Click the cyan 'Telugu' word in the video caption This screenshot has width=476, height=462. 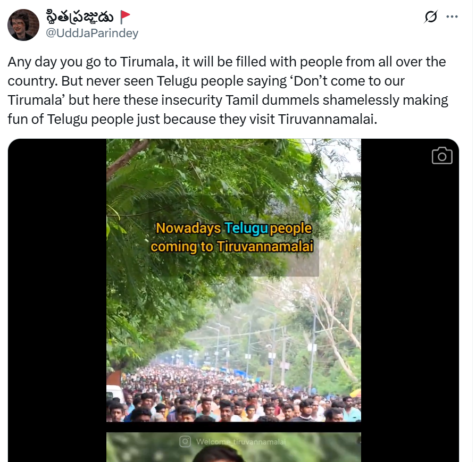pyautogui.click(x=246, y=228)
